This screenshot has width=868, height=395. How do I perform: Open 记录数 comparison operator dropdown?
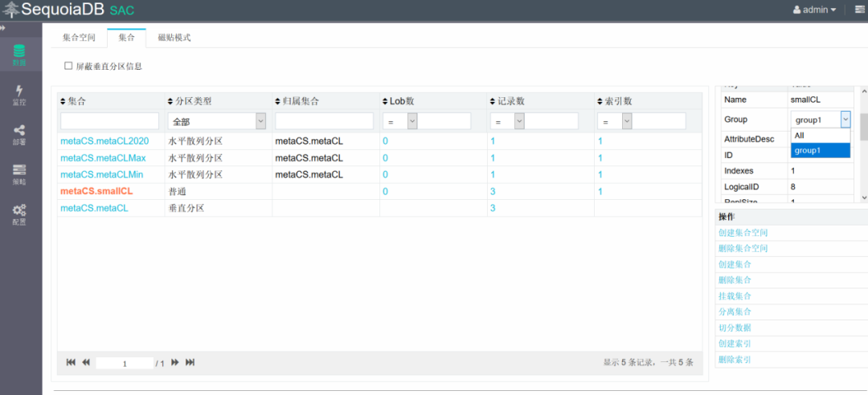[507, 121]
